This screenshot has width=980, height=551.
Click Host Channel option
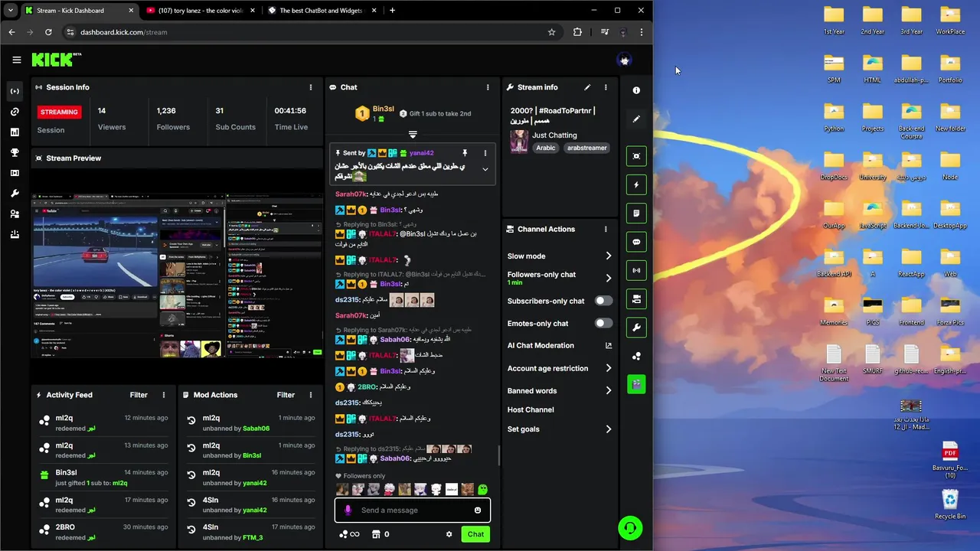[x=531, y=409]
